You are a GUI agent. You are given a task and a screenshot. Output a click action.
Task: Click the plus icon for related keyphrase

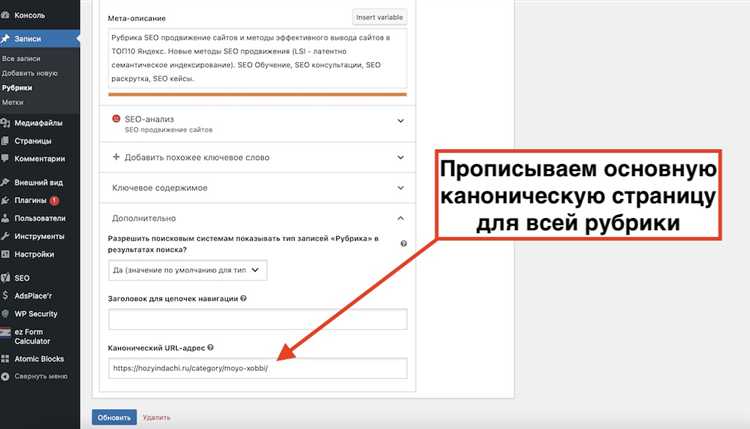coord(116,157)
